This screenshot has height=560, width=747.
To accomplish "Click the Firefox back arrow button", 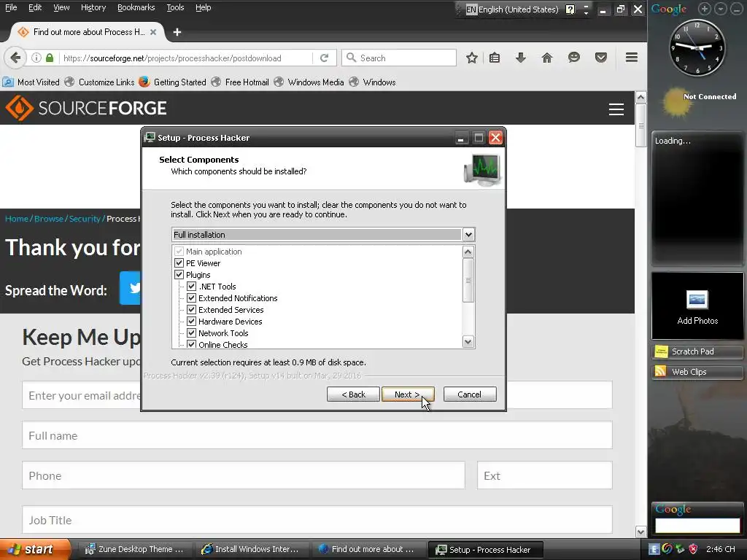I will 15,58.
